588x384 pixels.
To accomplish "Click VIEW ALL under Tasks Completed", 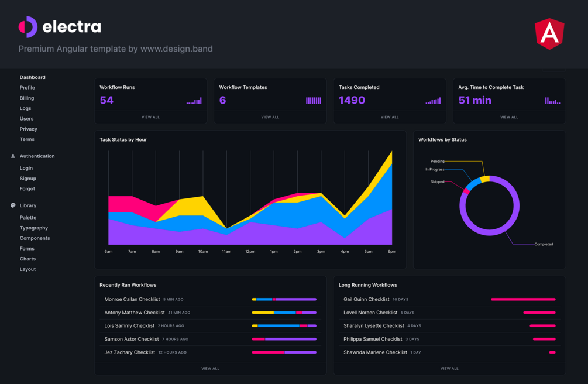I will [x=390, y=116].
